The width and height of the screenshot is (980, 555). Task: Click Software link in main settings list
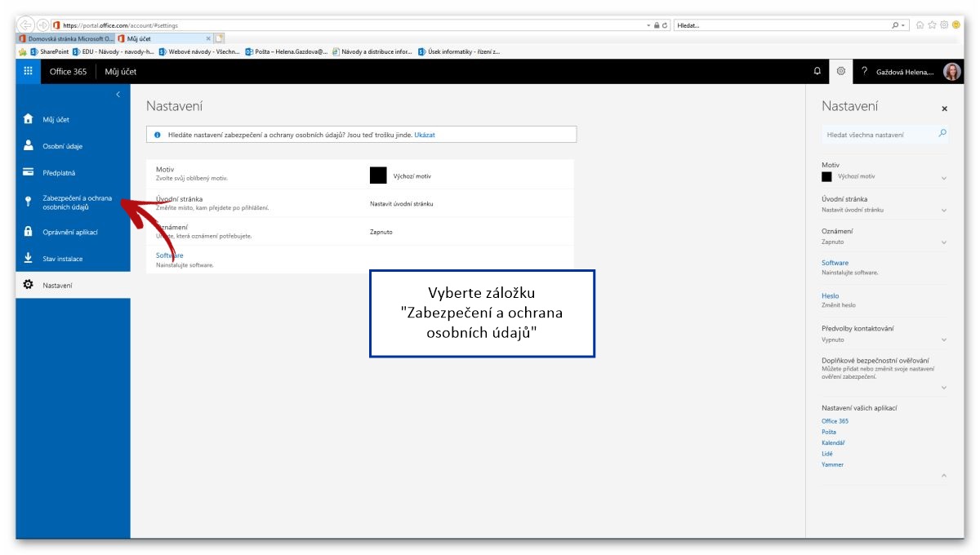pos(170,255)
